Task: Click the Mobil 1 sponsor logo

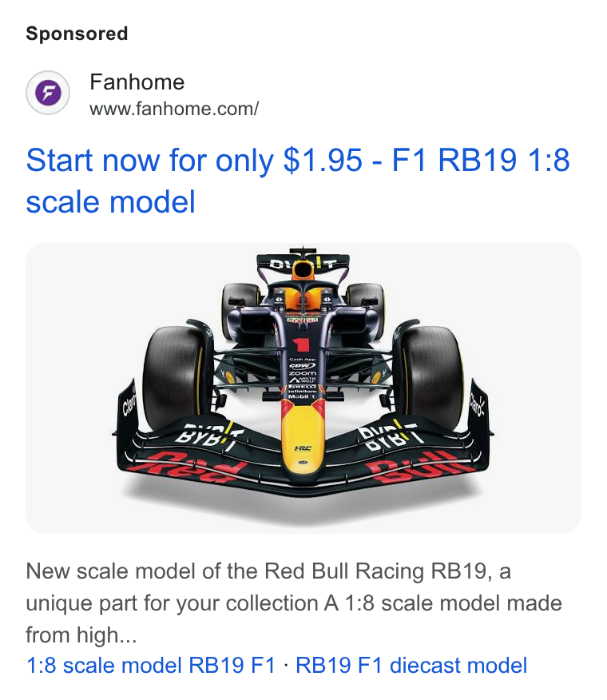Action: (302, 396)
